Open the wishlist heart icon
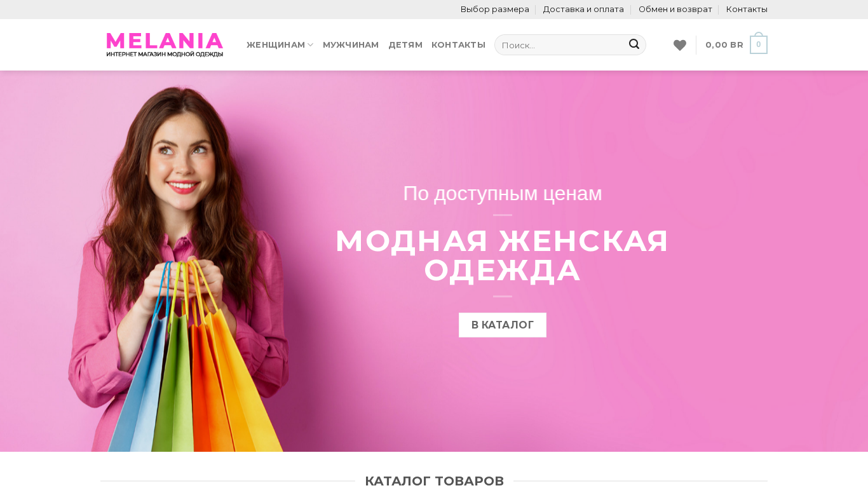The width and height of the screenshot is (868, 488). 680,45
